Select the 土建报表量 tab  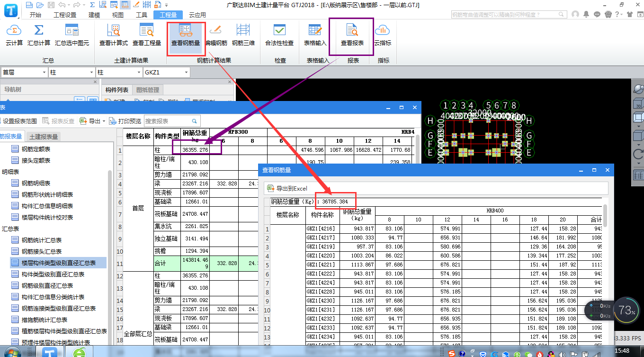[x=44, y=137]
